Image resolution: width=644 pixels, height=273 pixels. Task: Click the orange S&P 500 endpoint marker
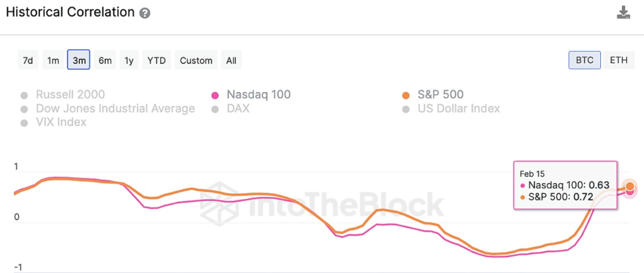point(630,186)
